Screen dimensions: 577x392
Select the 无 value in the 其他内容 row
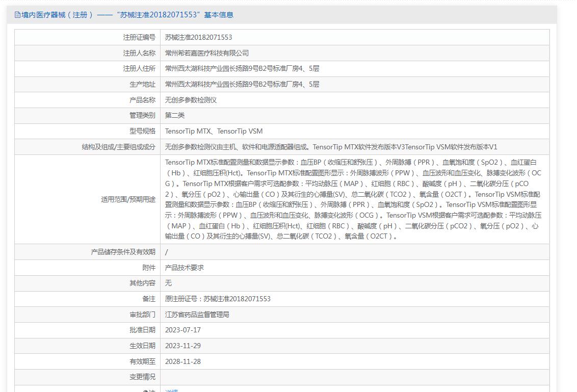coord(168,283)
